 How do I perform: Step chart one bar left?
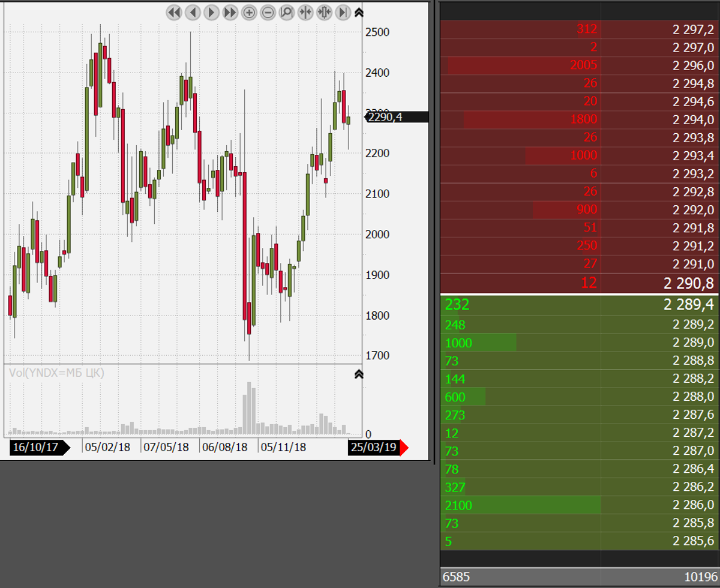click(x=193, y=12)
